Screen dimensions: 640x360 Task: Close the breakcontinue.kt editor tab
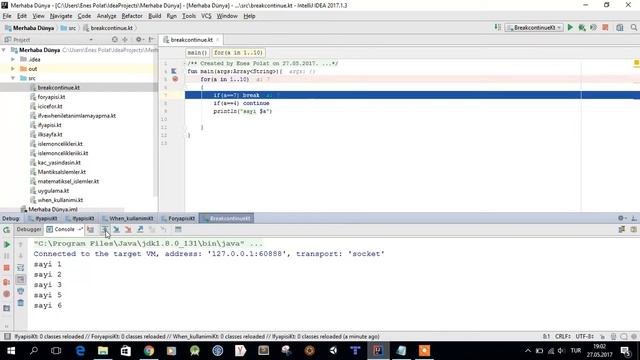(218, 40)
